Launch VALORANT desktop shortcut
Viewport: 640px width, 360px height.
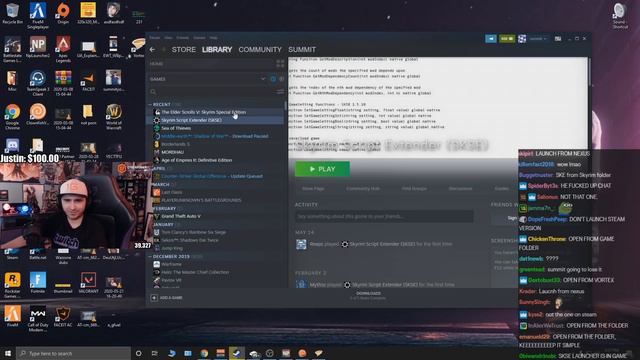coord(88,282)
